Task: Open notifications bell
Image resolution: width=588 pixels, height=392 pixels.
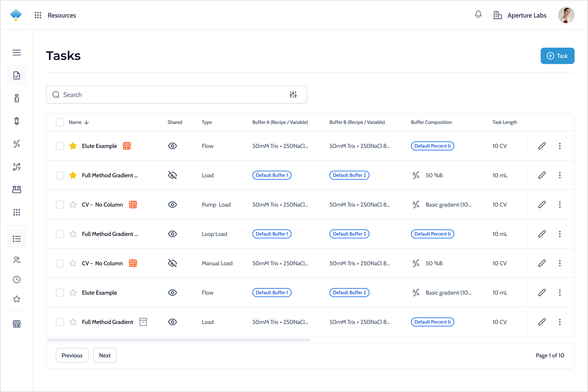Action: [x=478, y=15]
